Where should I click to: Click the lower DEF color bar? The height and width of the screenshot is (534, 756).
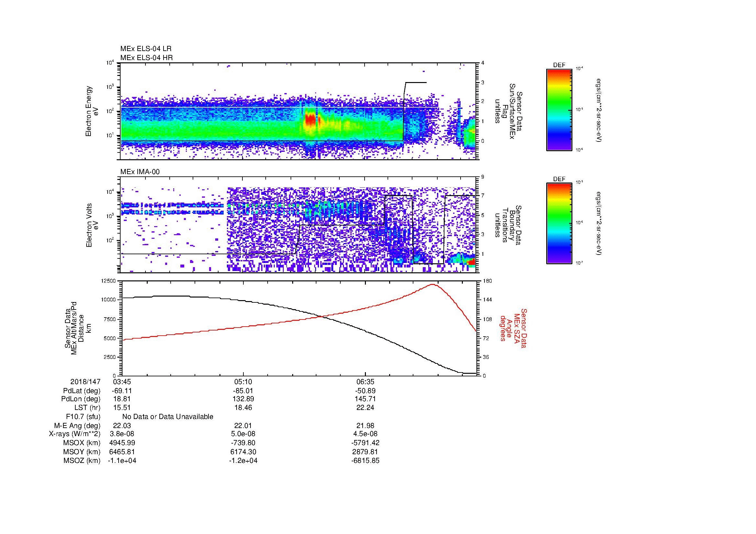[559, 224]
